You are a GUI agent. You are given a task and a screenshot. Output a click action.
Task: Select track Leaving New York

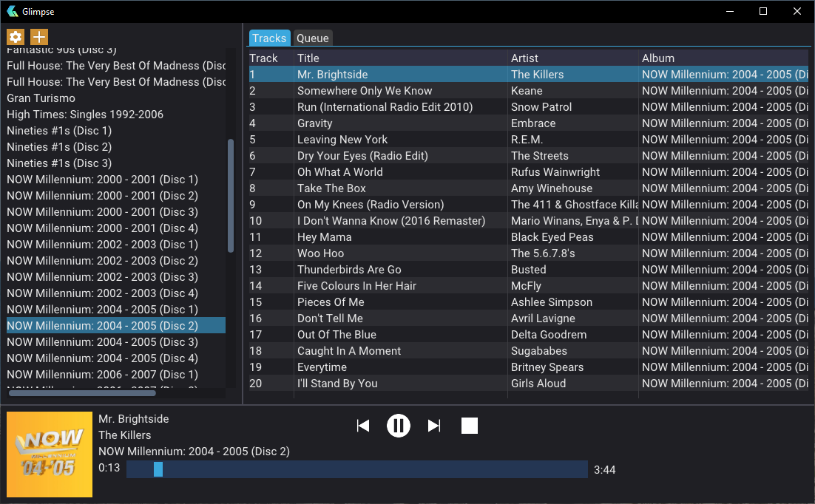(529, 139)
